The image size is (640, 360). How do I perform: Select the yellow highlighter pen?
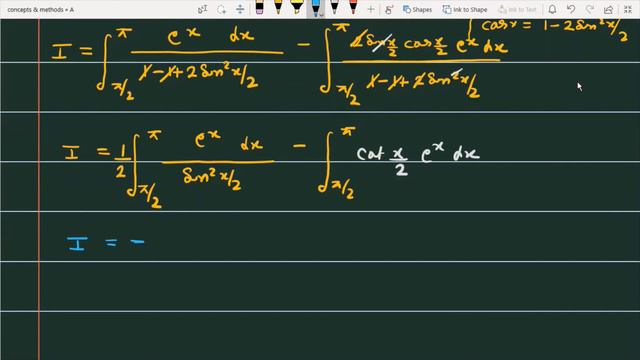(x=297, y=8)
